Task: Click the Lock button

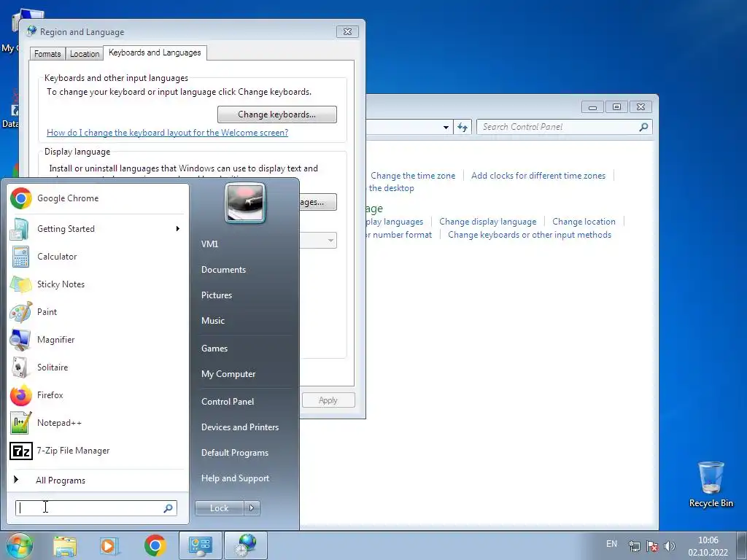Action: 220,508
